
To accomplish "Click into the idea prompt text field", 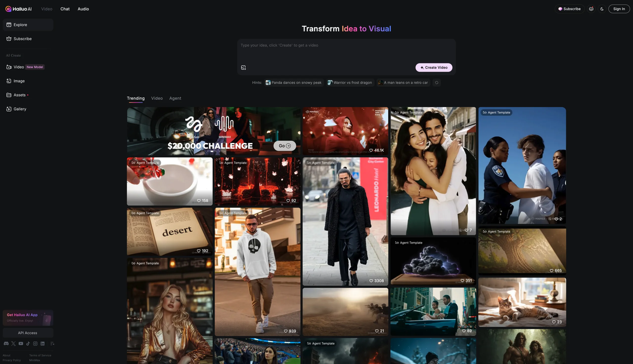I will point(346,52).
